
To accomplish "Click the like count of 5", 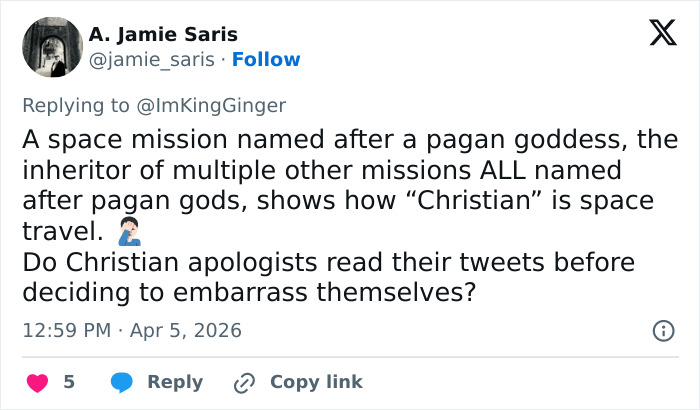I will 69,382.
